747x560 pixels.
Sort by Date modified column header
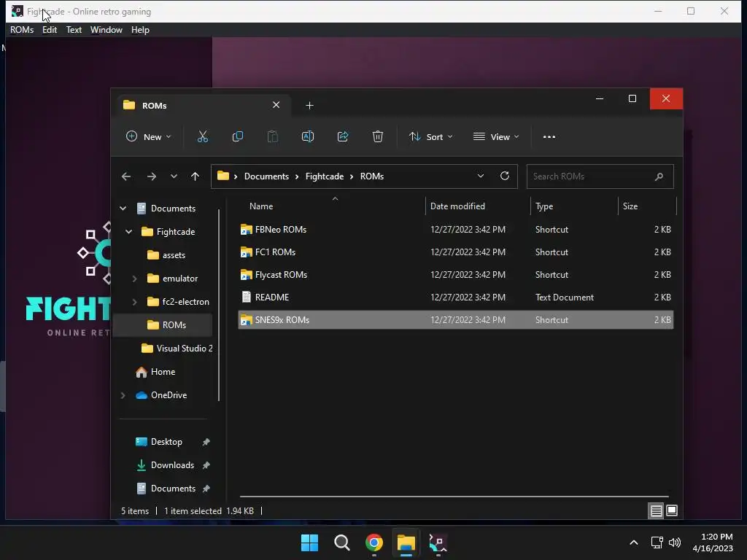478,206
